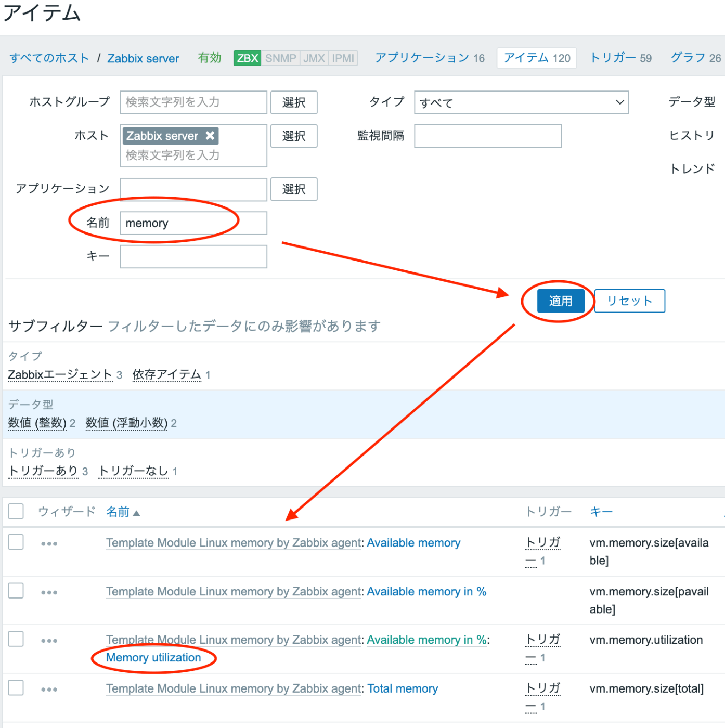This screenshot has height=728, width=725.
Task: Go to すべてのホスト breadcrumb
Action: 49,58
